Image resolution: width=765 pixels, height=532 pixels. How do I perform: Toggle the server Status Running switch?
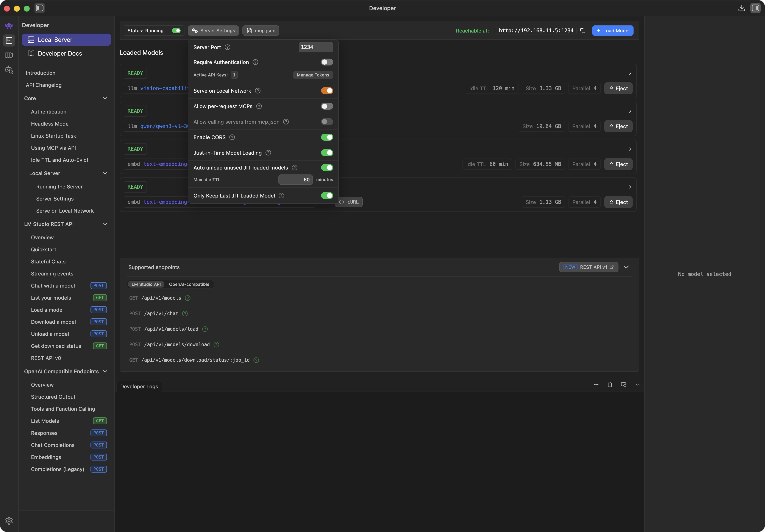[176, 31]
